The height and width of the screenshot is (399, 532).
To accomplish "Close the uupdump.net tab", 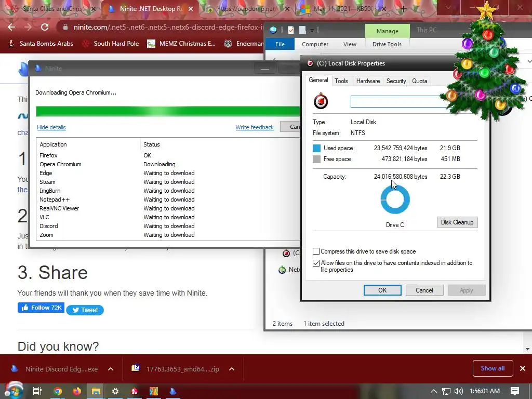I will [x=287, y=9].
